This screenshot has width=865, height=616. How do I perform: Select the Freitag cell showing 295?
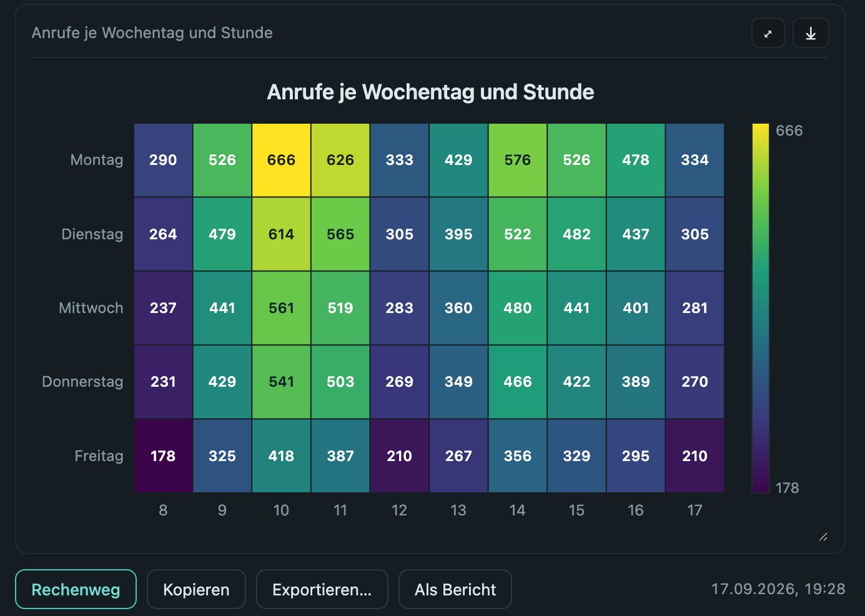pos(636,456)
